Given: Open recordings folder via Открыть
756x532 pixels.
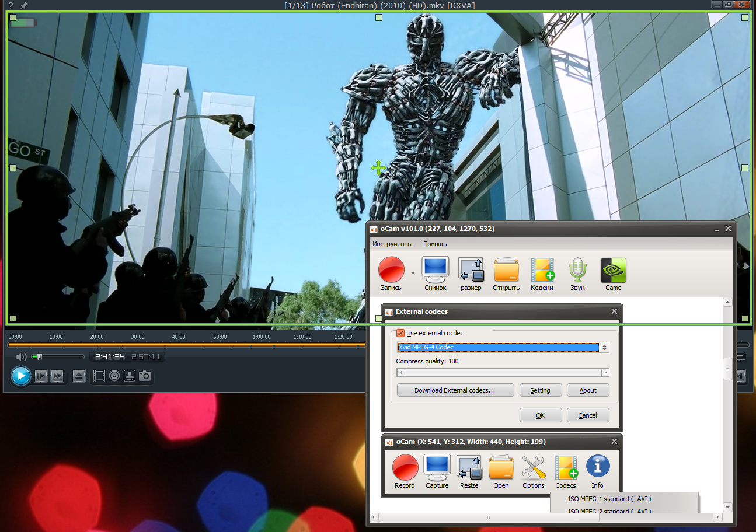Looking at the screenshot, I should coord(506,274).
